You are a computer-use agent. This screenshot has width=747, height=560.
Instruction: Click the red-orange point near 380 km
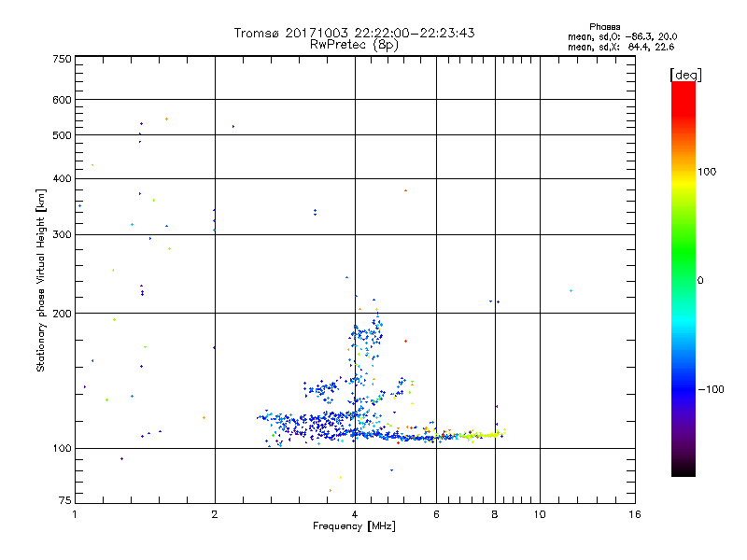pos(405,190)
